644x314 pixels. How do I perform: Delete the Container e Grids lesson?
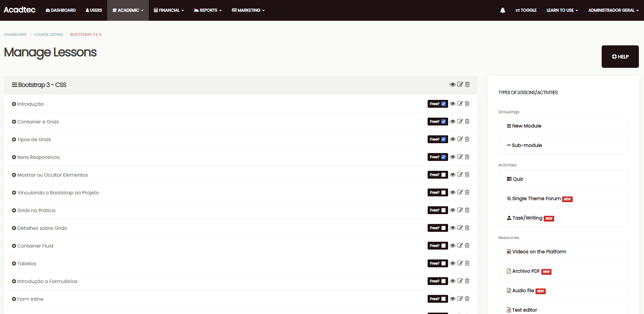click(x=467, y=121)
